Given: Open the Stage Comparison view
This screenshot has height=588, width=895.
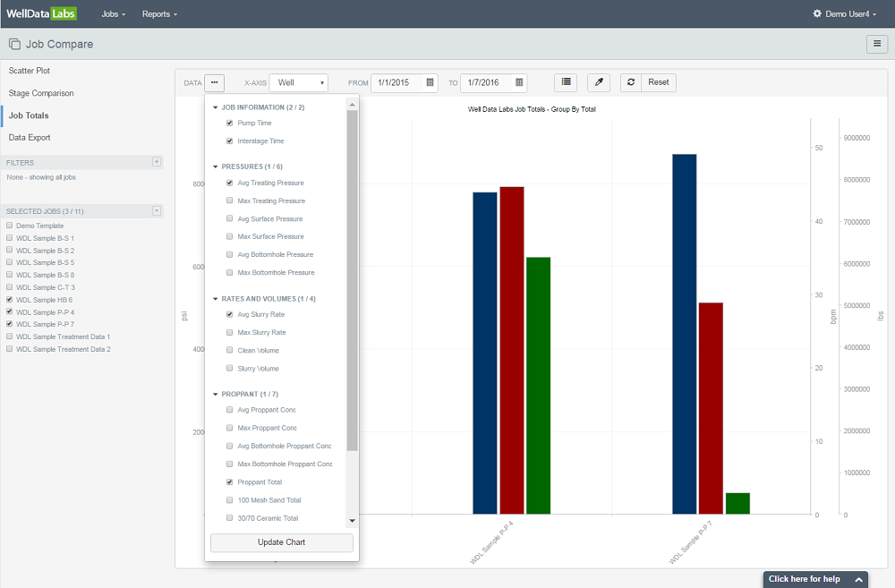Looking at the screenshot, I should [41, 93].
